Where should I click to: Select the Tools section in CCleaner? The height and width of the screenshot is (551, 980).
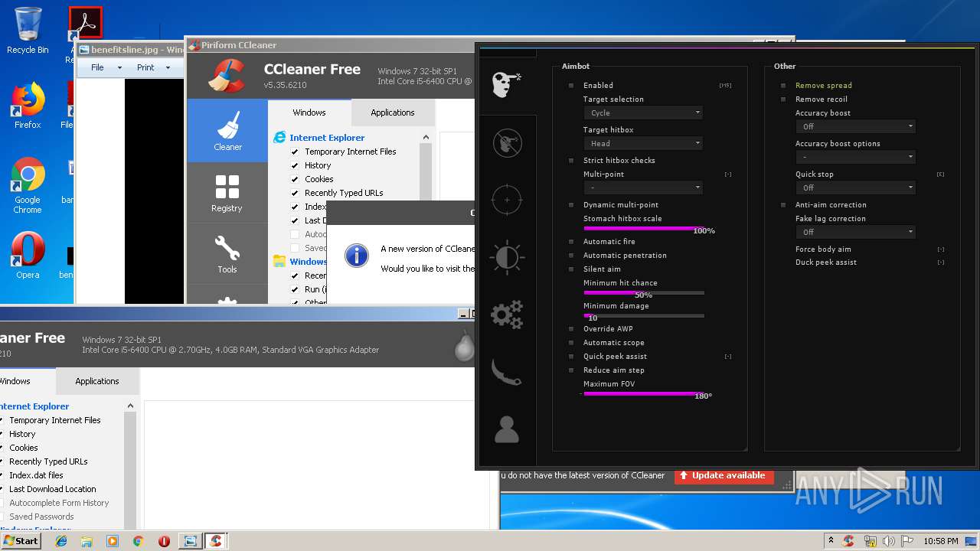point(227,254)
